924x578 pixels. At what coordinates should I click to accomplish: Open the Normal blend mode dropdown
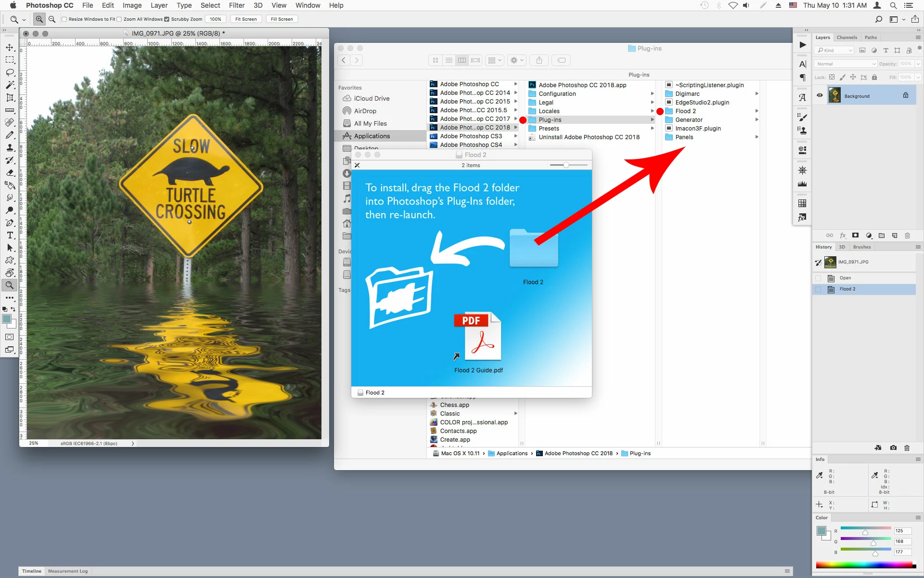pos(846,64)
